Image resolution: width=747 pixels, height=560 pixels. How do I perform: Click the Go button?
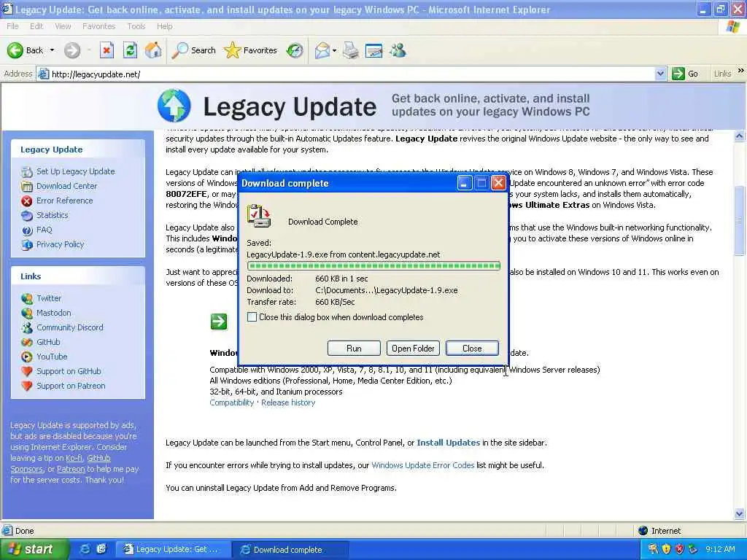tap(686, 74)
